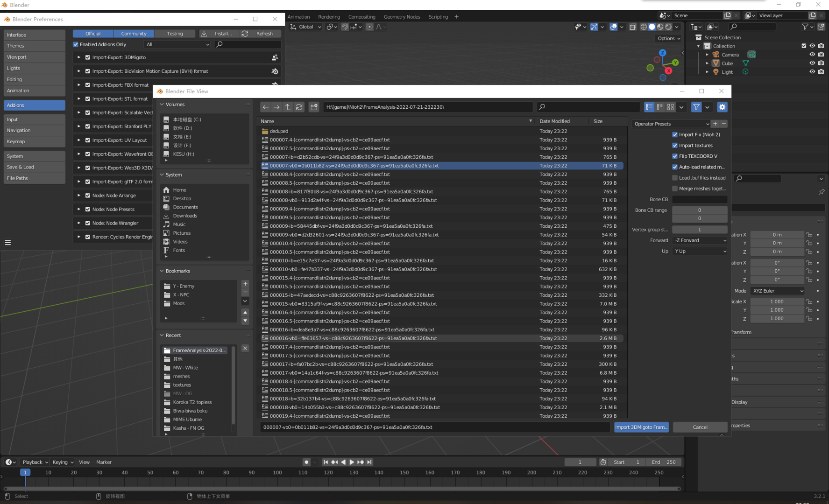829x504 pixels.
Task: Click the create new directory icon
Action: point(314,107)
